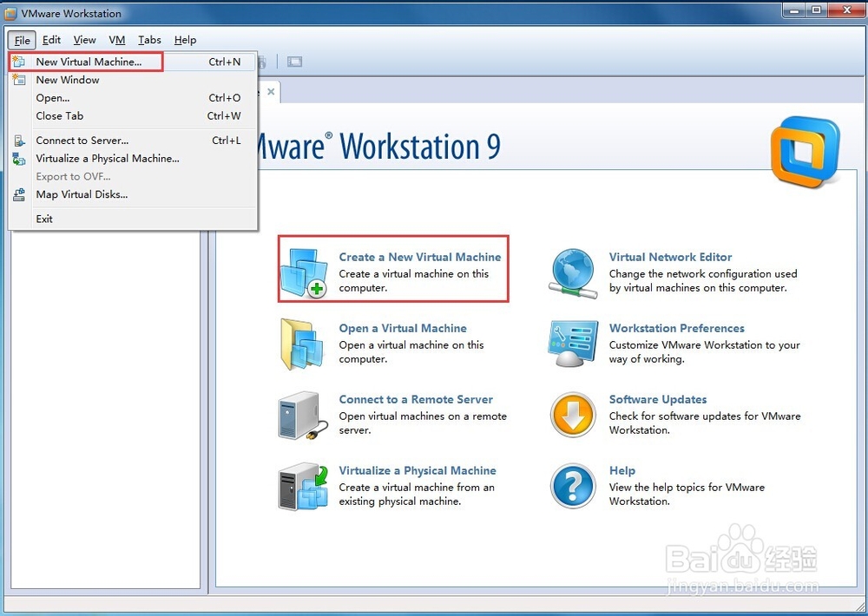868x616 pixels.
Task: Open the Tabs menu
Action: pos(149,40)
